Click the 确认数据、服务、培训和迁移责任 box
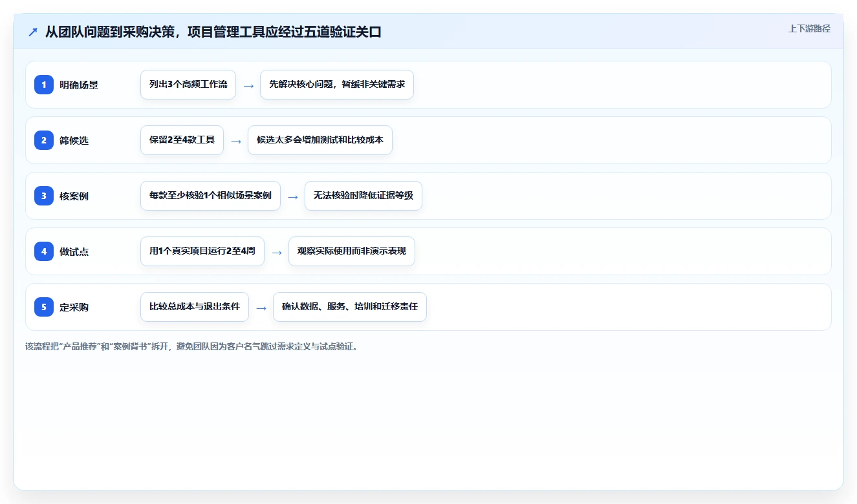 point(350,307)
